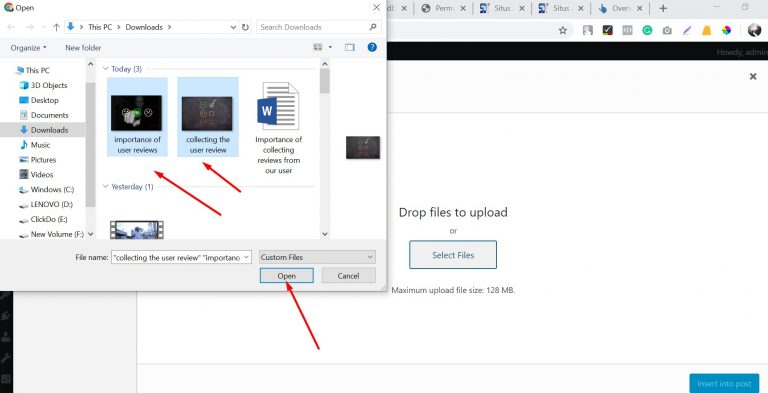Select 'importance of user reviews' image file
Image resolution: width=768 pixels, height=393 pixels.
tap(137, 117)
